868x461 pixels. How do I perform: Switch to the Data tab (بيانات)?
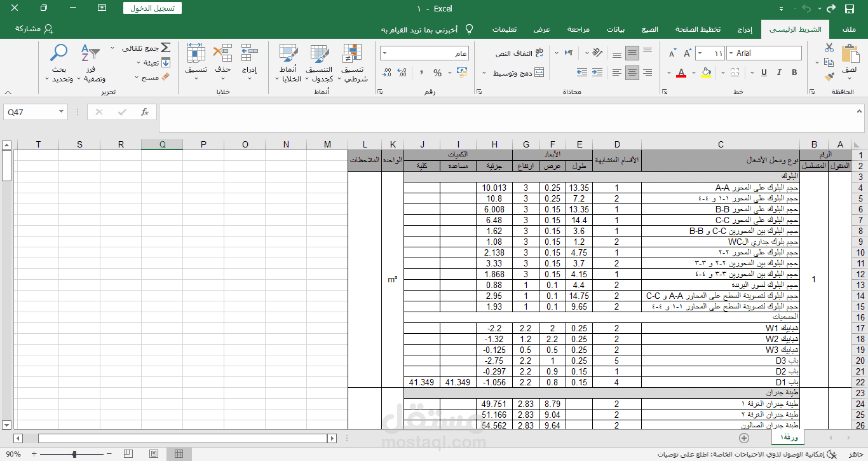(615, 29)
